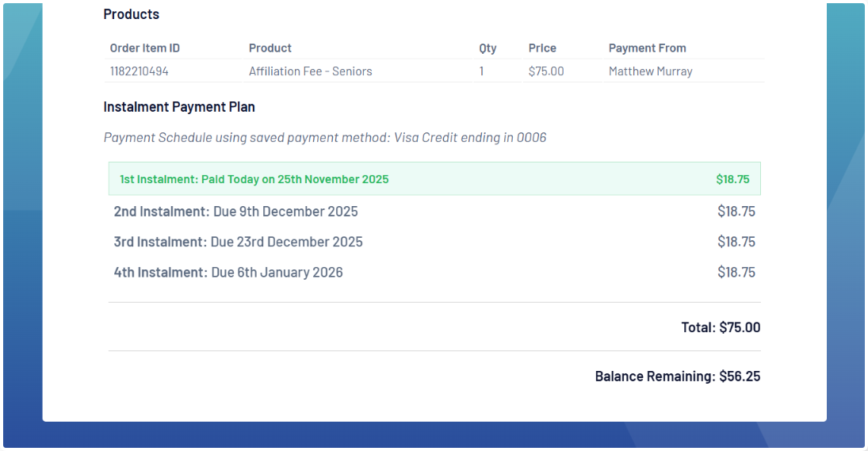Screen dimensions: 868x451
Task: Click the Instalment Payment Plan heading
Action: (179, 107)
